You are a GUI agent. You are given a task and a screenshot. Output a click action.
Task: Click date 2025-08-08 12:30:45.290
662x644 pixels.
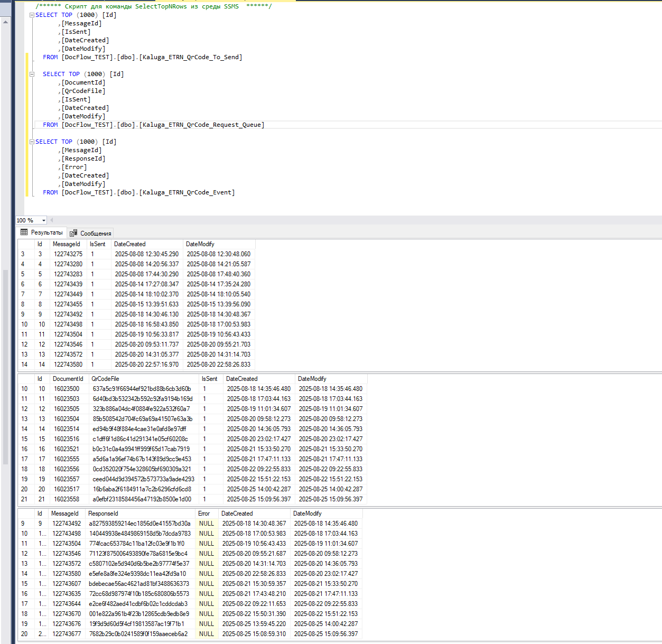(x=147, y=254)
